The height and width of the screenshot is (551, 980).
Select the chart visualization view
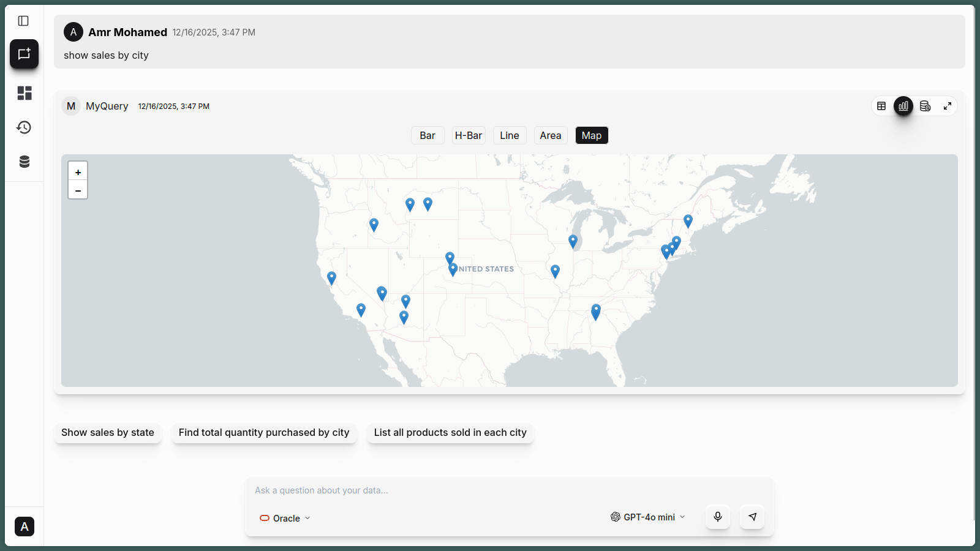(x=903, y=106)
